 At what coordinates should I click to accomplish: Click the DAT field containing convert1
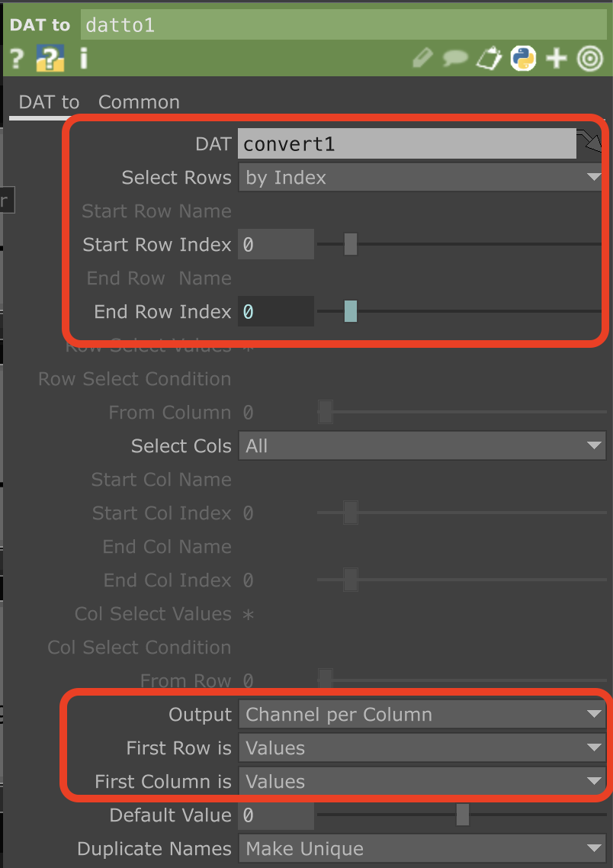(407, 144)
